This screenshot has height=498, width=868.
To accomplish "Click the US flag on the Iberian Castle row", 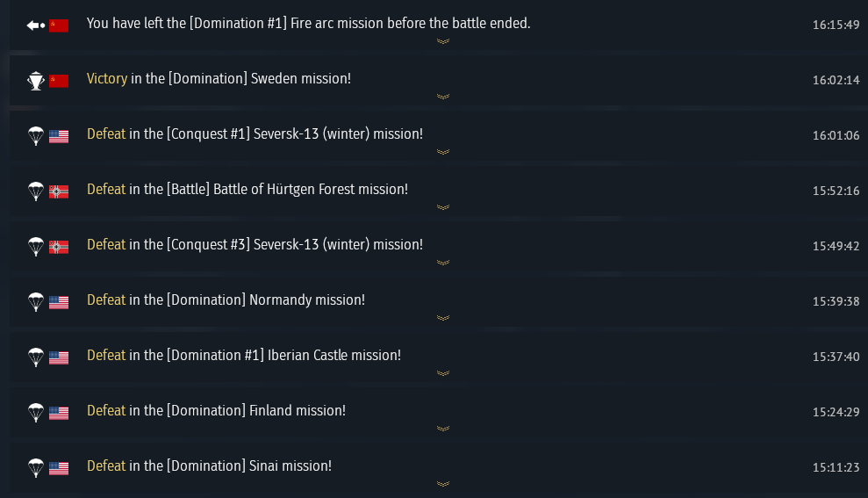I will (59, 357).
